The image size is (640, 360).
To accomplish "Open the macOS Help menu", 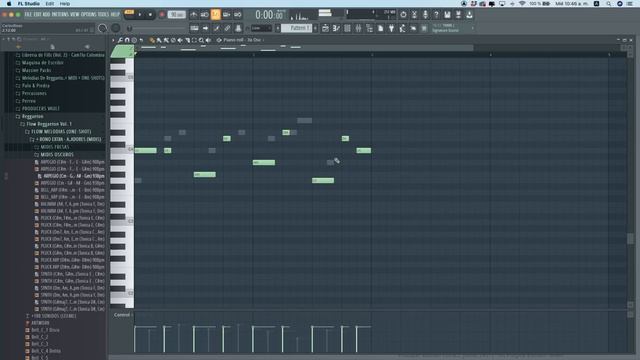I will click(x=65, y=4).
